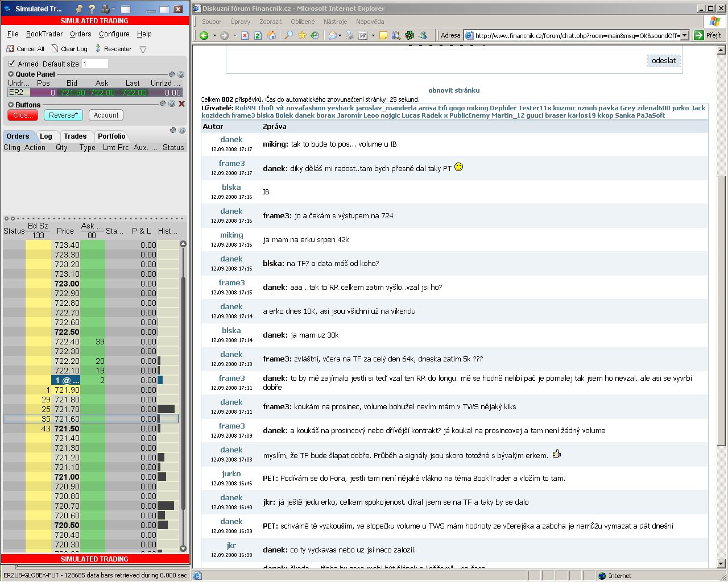Open the Buttons panel wrench configure icon
This screenshot has width=728, height=582.
coord(163,104)
